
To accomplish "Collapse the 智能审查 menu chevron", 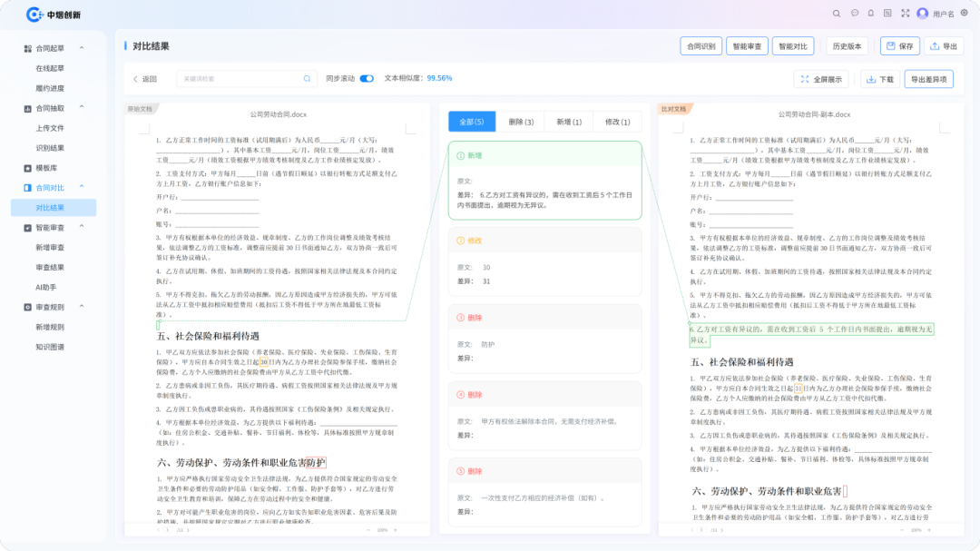I will click(x=82, y=227).
